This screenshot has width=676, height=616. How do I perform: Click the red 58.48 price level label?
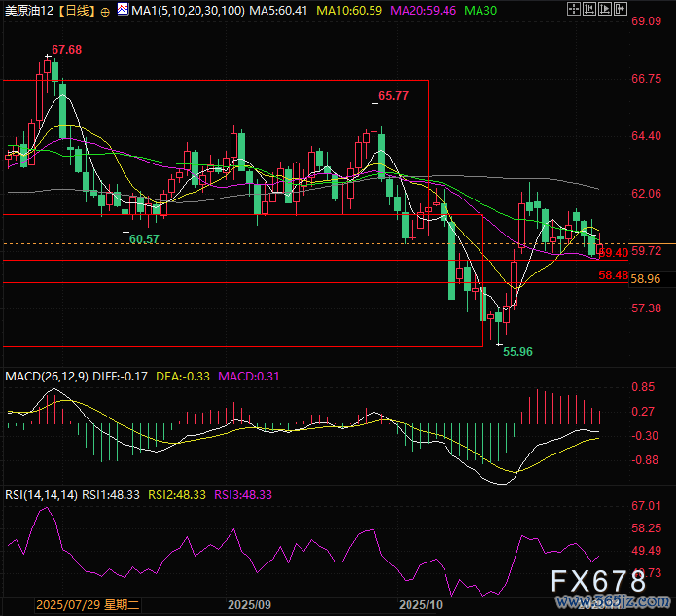pos(613,275)
